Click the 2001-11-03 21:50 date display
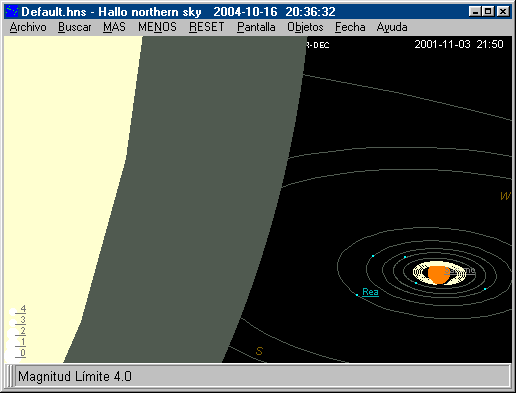The image size is (516, 393). click(x=459, y=44)
